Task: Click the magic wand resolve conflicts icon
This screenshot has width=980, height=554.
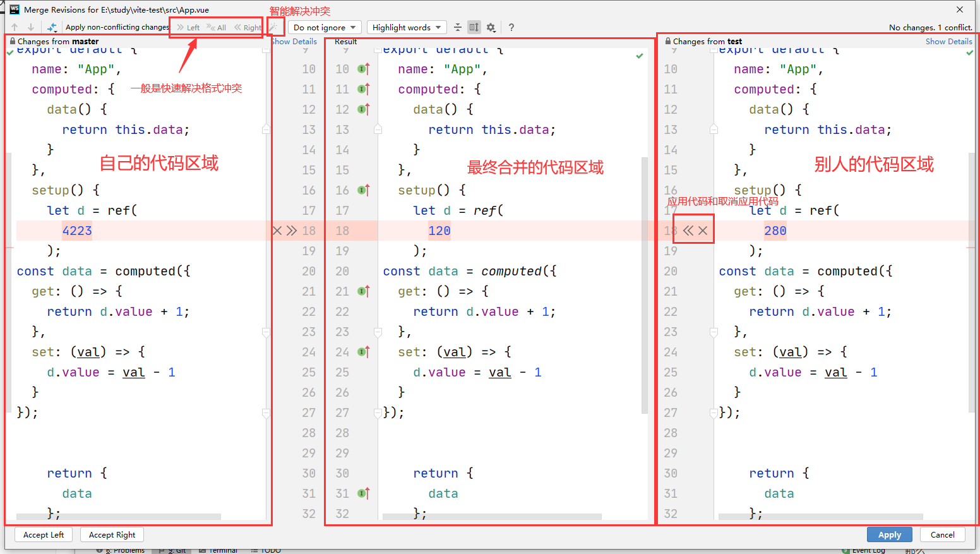Action: [x=273, y=27]
